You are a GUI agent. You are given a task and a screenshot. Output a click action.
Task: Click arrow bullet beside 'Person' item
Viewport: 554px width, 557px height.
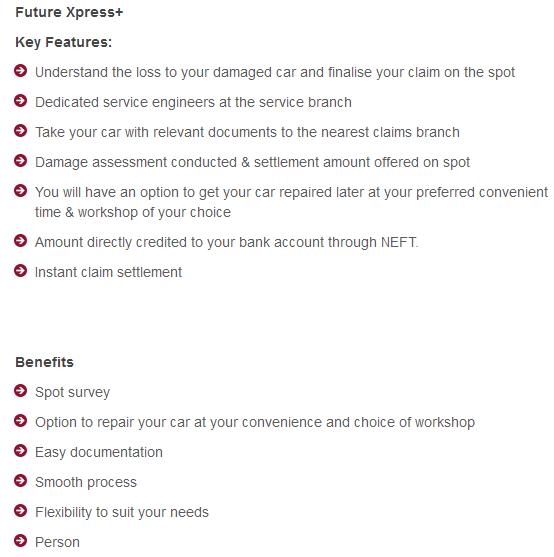(x=21, y=541)
